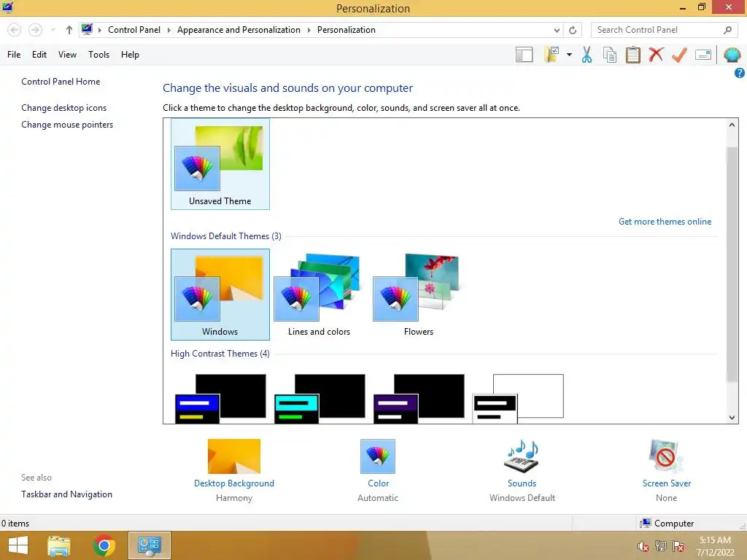
Task: Click the network tray icon
Action: (x=661, y=546)
